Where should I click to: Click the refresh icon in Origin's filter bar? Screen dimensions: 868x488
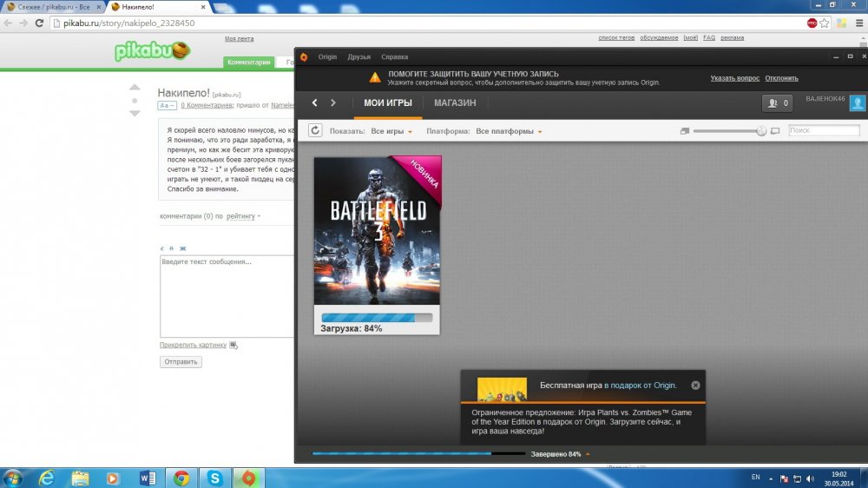point(315,131)
